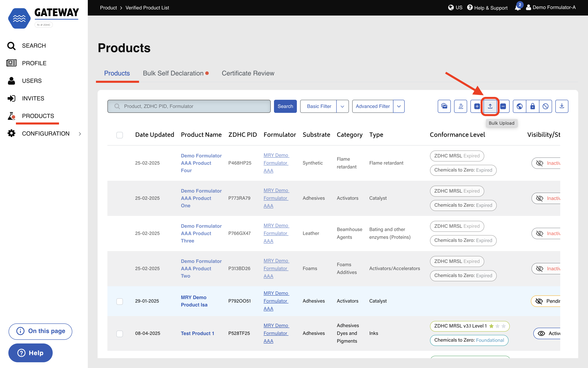Open formulator link in P468HP25 row
The height and width of the screenshot is (368, 588).
(x=276, y=163)
